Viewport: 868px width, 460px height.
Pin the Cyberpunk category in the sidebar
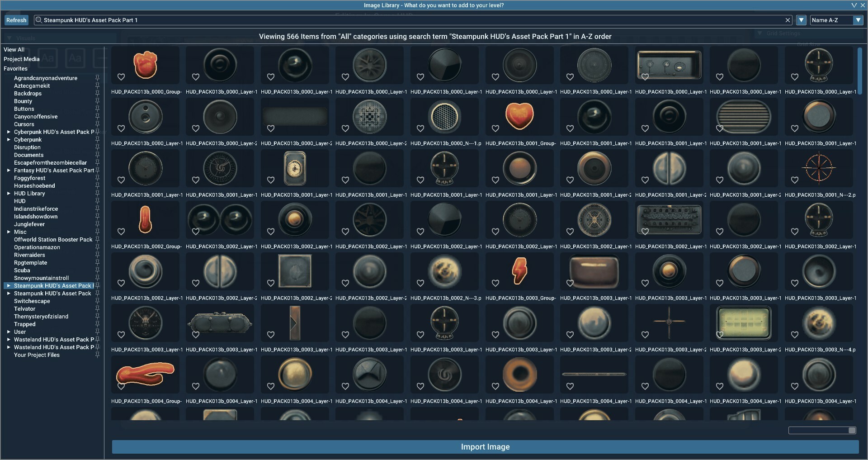[x=98, y=140]
